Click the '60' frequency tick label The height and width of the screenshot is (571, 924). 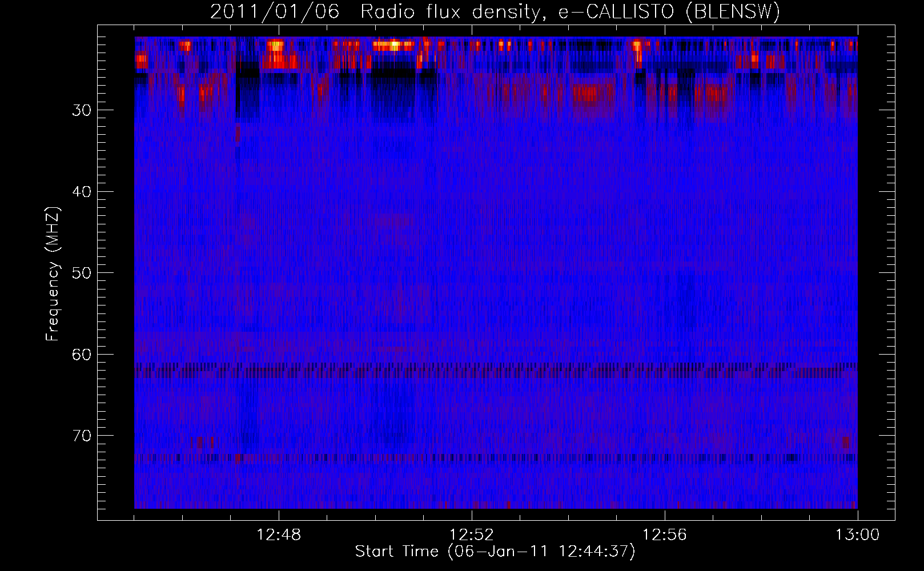[x=82, y=355]
